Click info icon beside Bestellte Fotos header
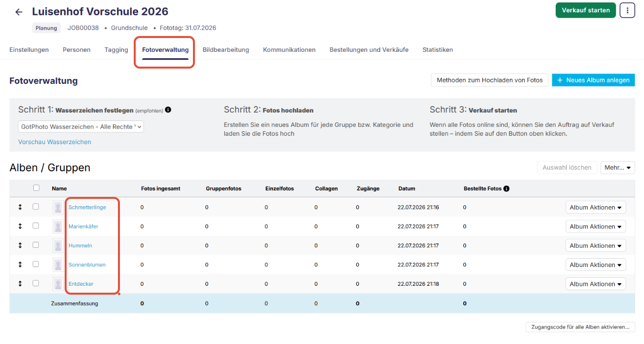This screenshot has width=644, height=344. (506, 189)
